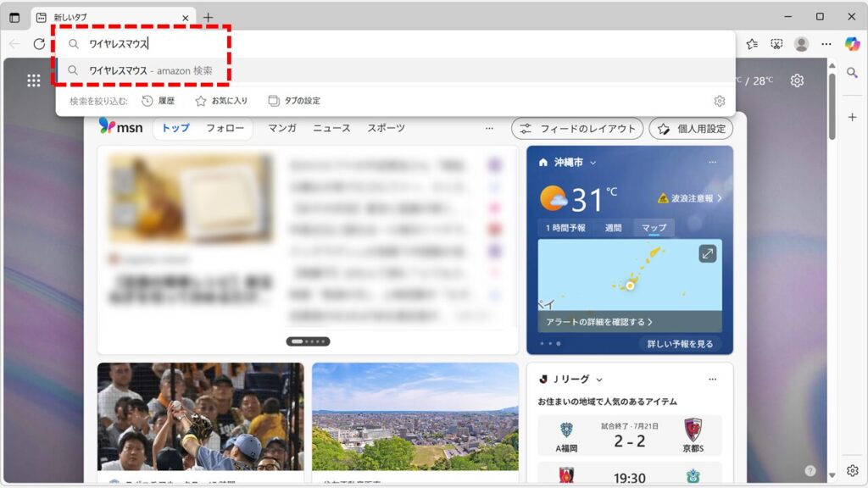Open タブの設定 option
Screen dimensions: 868x488
point(294,101)
